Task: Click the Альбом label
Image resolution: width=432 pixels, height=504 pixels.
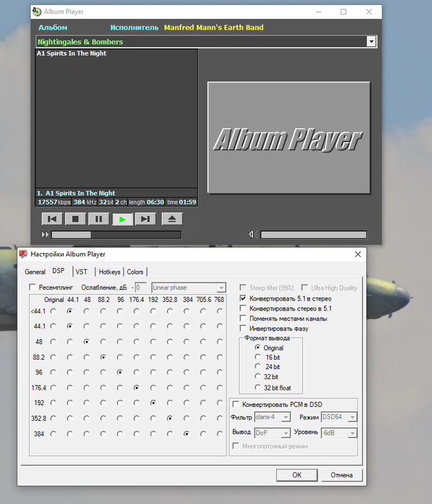Action: (x=53, y=28)
